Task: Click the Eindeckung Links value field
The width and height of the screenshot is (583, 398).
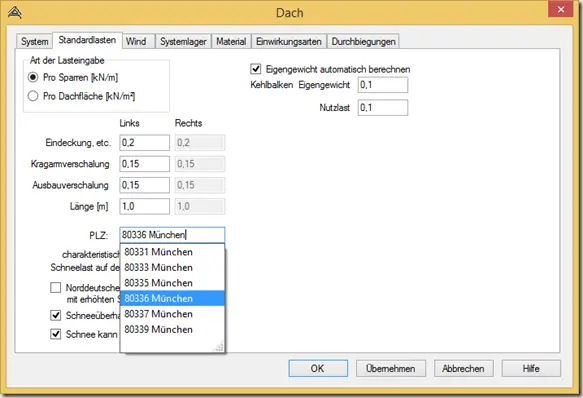Action: coord(144,143)
